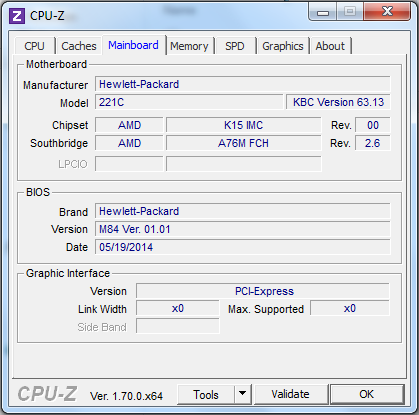Expand the Tools dropdown arrow
This screenshot has height=415, width=419.
click(243, 395)
